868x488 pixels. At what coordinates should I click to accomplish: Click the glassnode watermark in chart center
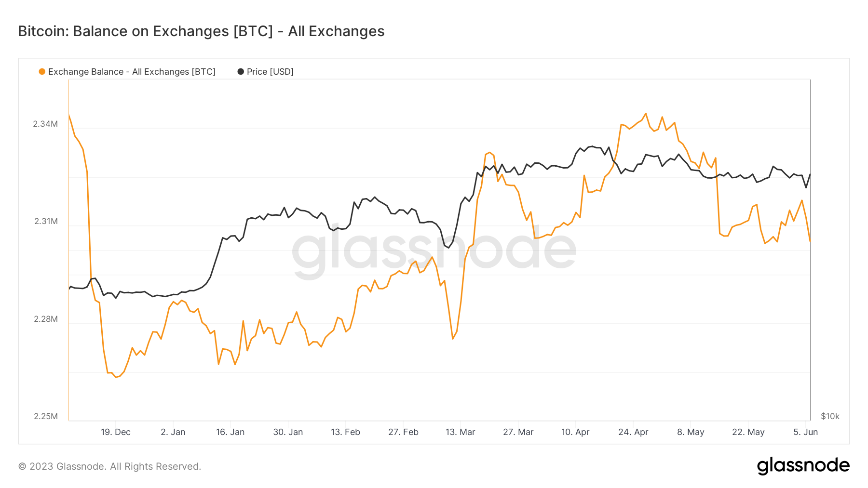tap(434, 251)
